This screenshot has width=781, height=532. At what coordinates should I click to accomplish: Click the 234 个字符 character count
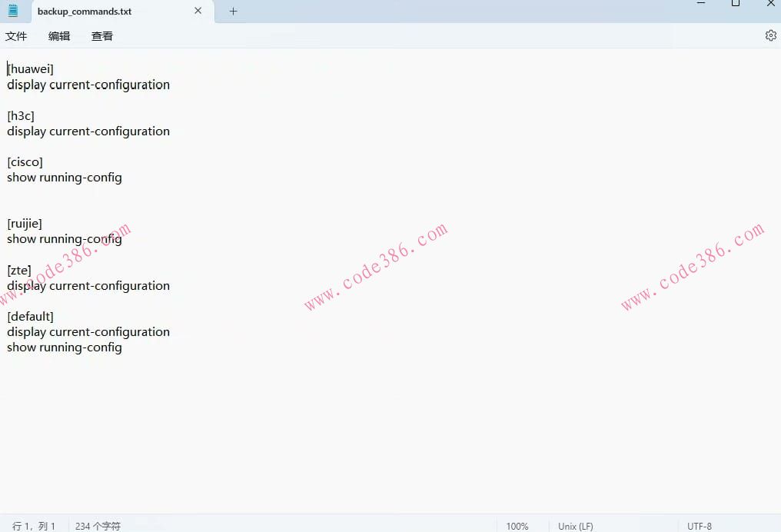pyautogui.click(x=98, y=526)
